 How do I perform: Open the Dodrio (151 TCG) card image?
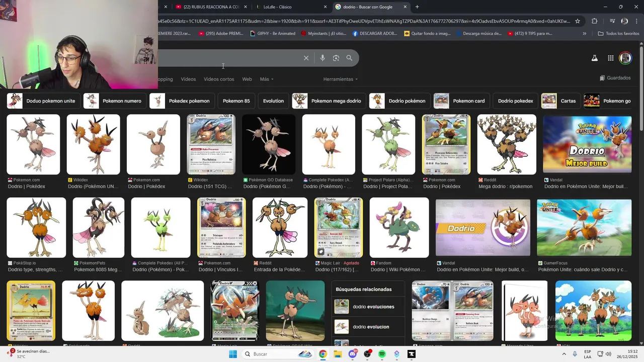coord(211,144)
